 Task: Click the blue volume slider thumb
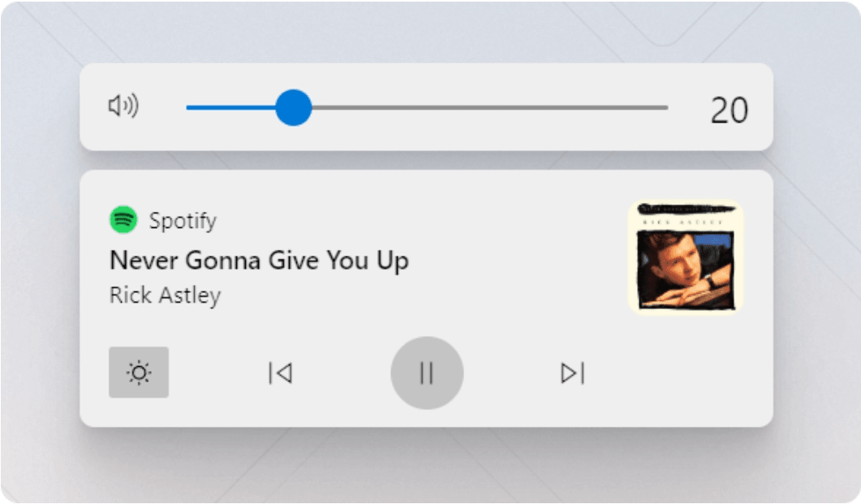[294, 108]
